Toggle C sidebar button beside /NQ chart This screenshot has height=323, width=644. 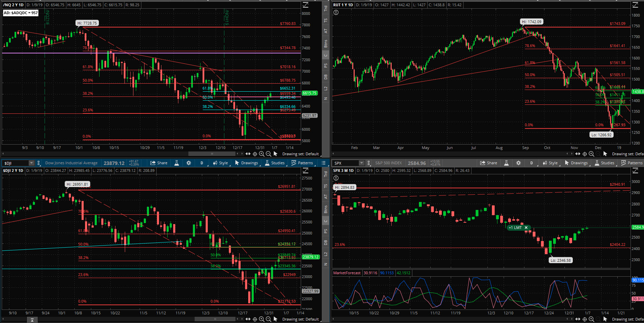(326, 55)
